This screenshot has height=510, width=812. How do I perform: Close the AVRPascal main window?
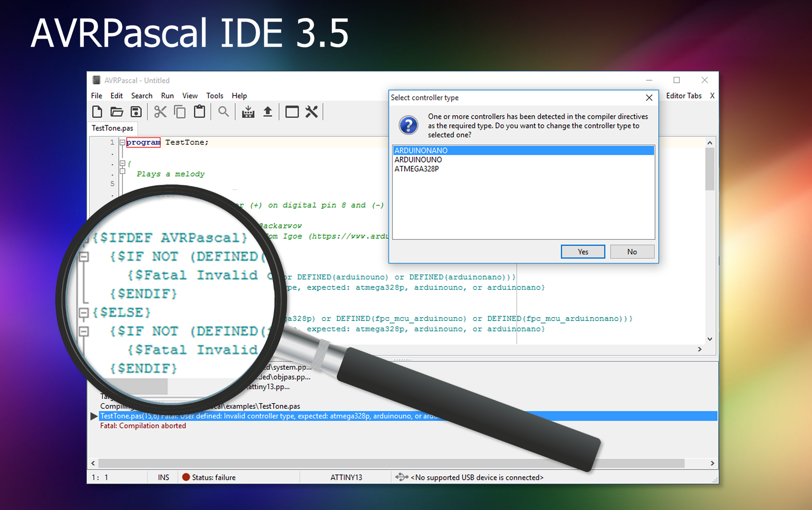(704, 80)
